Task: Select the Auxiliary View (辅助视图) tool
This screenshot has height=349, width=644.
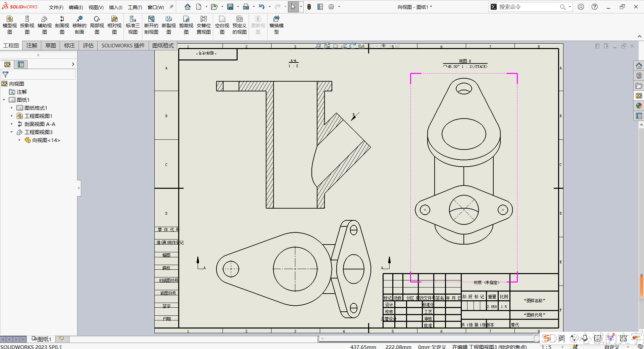Action: pyautogui.click(x=45, y=25)
